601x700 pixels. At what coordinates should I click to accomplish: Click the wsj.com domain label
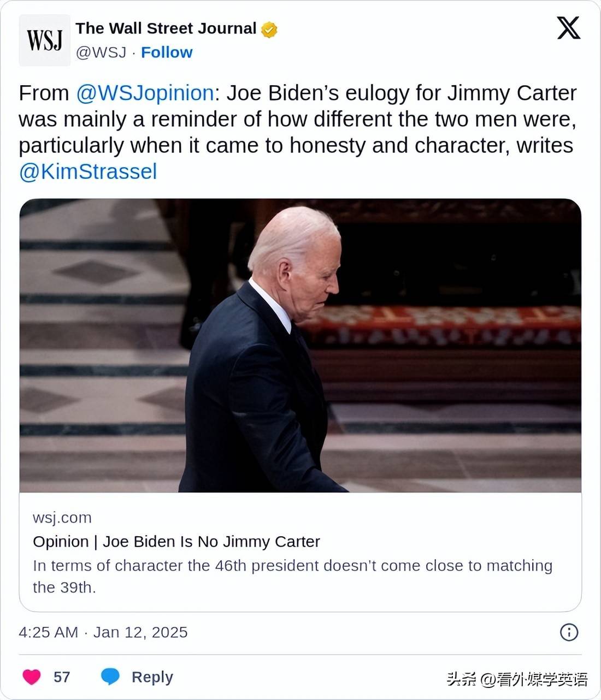coord(62,518)
